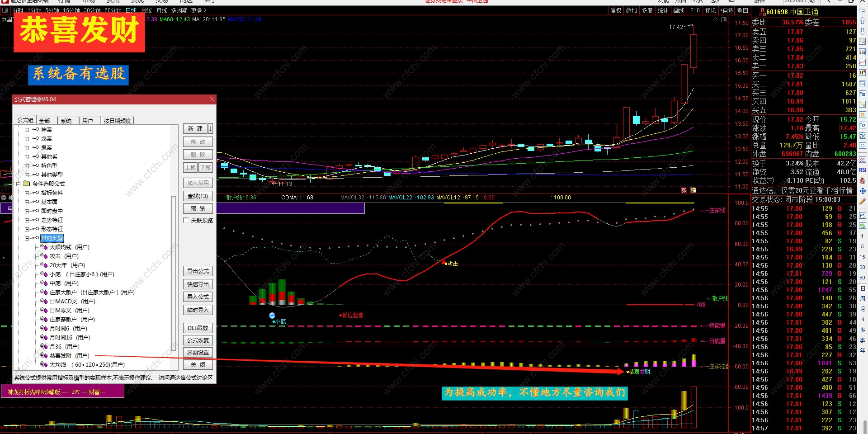This screenshot has height=434, width=868.
Task: Click the 月 monthly period sidebar icon
Action: 863,309
